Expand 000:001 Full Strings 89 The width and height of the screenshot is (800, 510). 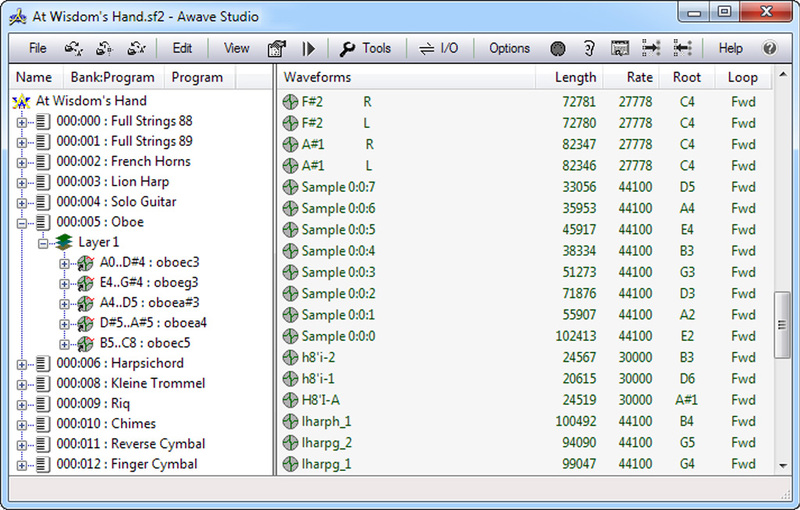(x=21, y=143)
